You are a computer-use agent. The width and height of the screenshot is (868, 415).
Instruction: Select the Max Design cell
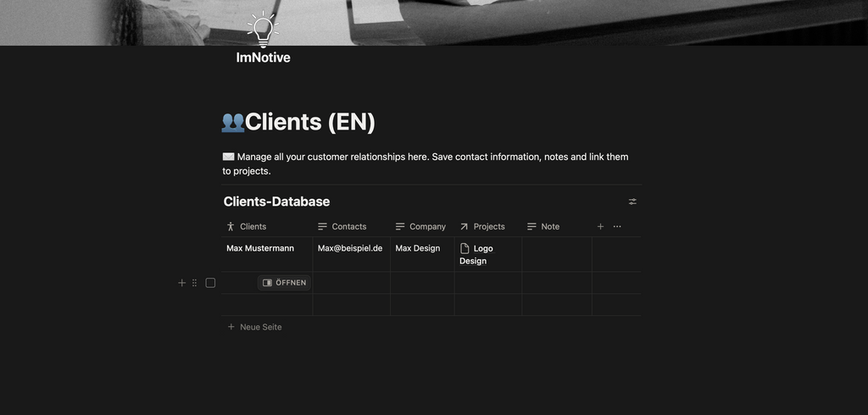pyautogui.click(x=422, y=254)
